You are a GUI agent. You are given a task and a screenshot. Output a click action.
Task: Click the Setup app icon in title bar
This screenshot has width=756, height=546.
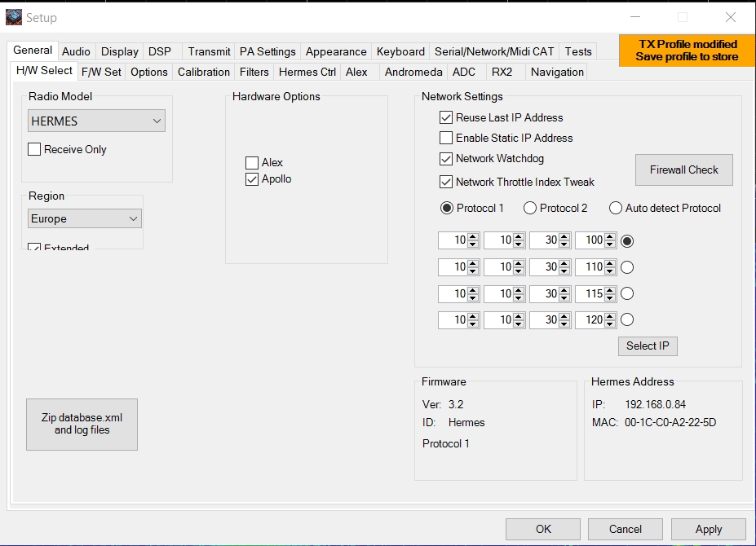[x=13, y=17]
